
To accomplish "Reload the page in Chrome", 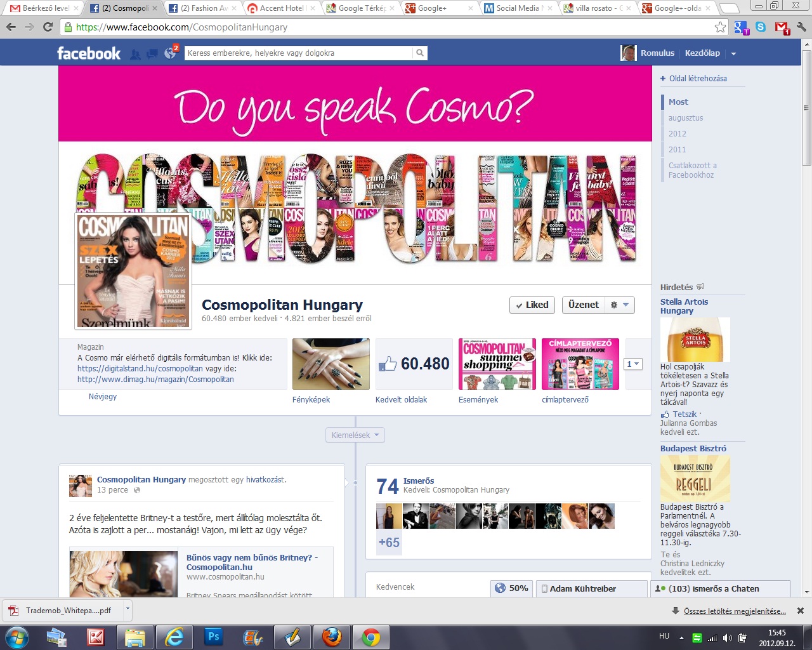I will 48,27.
